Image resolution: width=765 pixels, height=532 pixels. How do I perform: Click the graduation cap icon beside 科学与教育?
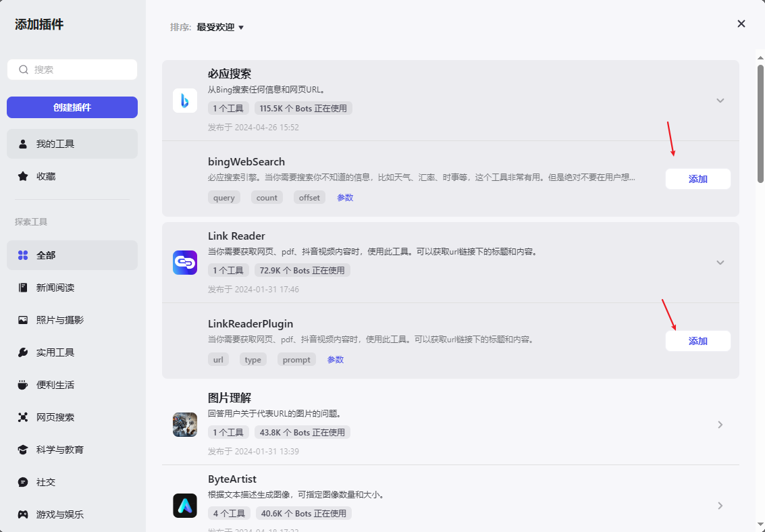(23, 450)
